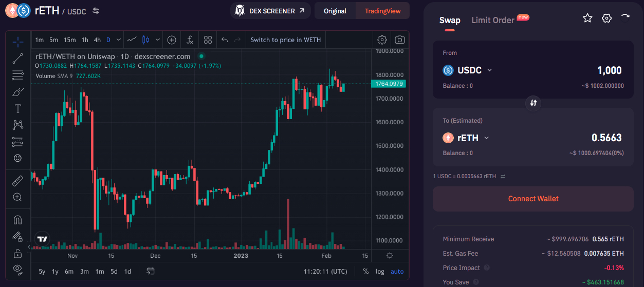Expand the time interval dropdown arrow

click(x=119, y=40)
